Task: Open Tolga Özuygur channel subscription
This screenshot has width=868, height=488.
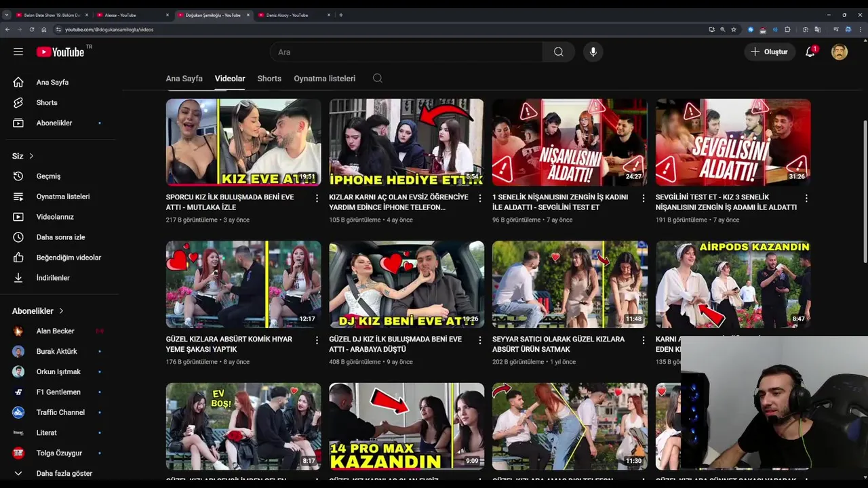Action: click(x=59, y=453)
